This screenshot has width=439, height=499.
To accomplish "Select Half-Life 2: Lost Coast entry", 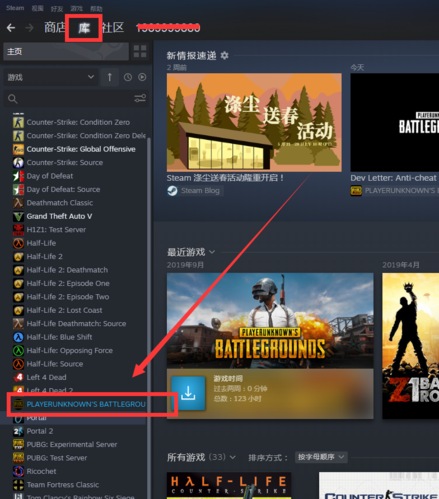I will click(65, 310).
